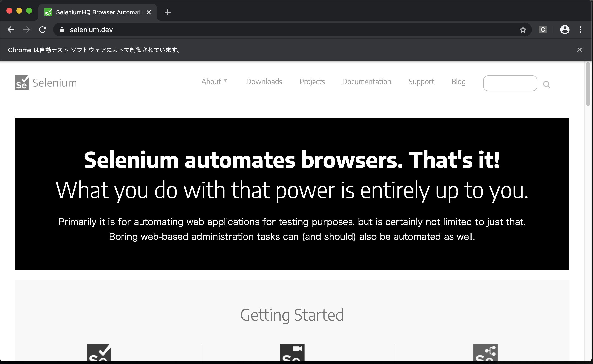Click the browser back arrow
The image size is (593, 364).
(11, 30)
